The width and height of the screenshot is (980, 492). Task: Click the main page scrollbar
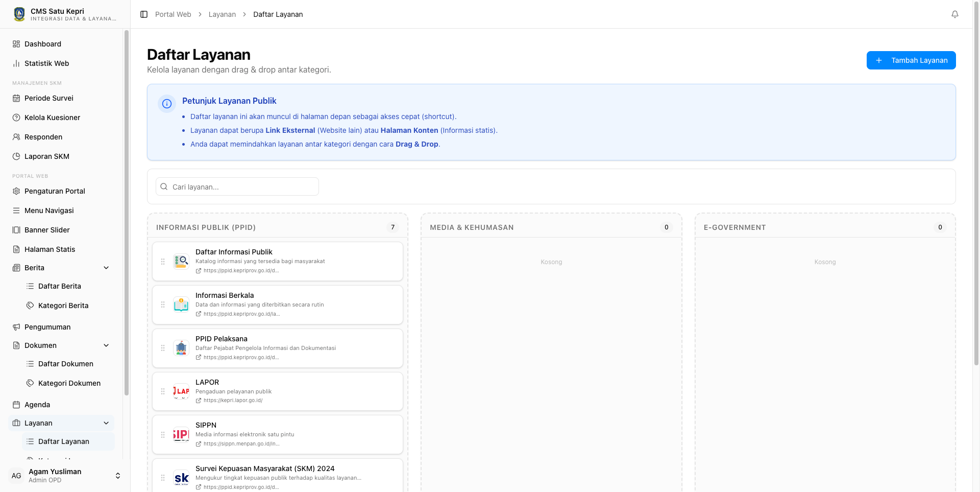coord(976,183)
